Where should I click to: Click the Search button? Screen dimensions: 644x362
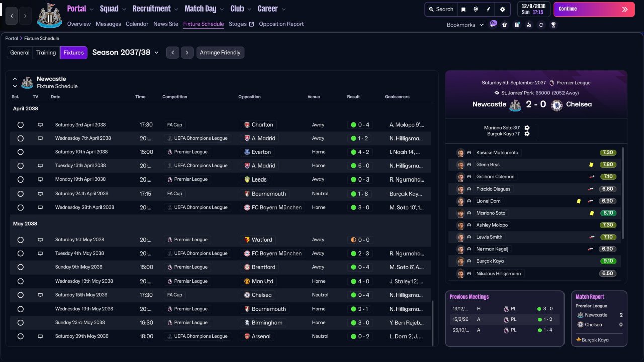click(440, 9)
